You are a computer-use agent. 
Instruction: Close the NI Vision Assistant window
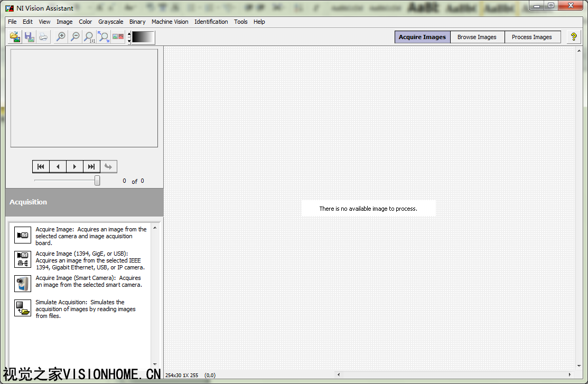(x=571, y=6)
